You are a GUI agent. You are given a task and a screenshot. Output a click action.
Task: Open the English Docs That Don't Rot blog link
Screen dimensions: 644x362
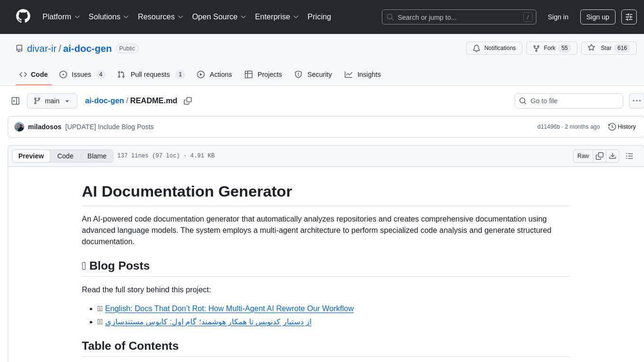(x=229, y=308)
